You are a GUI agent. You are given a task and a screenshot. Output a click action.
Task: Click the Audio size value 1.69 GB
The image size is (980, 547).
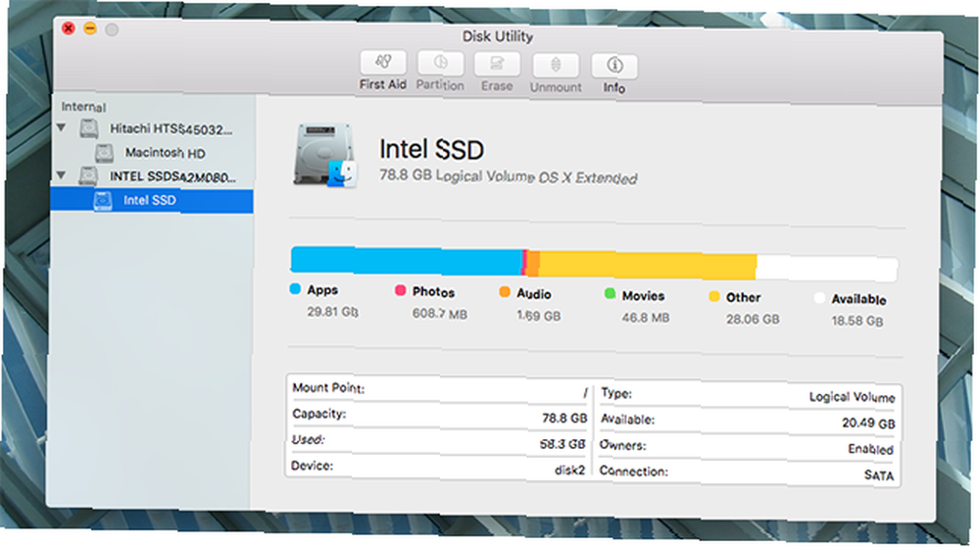click(539, 316)
